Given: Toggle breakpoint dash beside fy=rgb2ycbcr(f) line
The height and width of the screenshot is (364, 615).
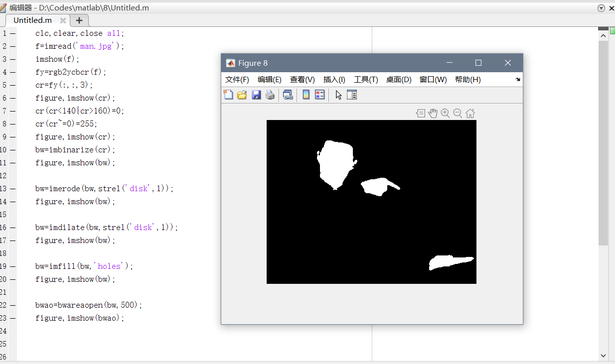Looking at the screenshot, I should pyautogui.click(x=12, y=72).
